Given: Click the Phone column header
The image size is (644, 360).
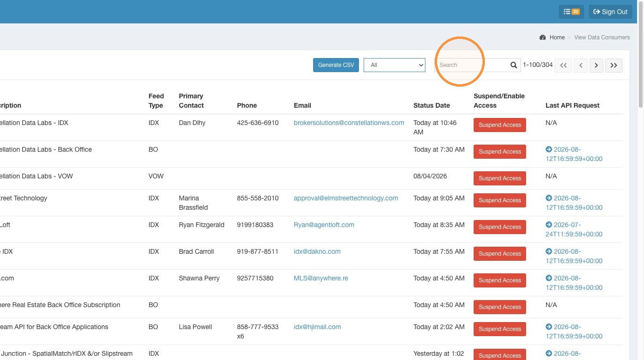Looking at the screenshot, I should (247, 105).
